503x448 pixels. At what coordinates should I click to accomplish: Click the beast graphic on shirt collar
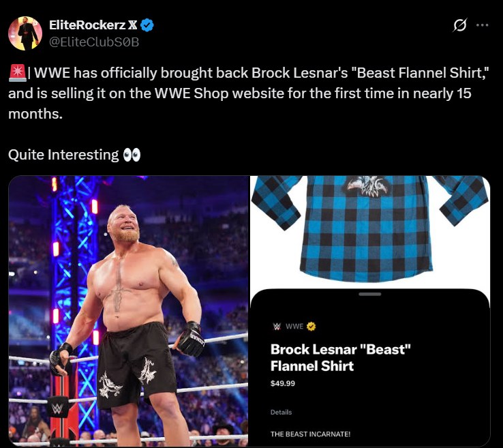pyautogui.click(x=367, y=186)
